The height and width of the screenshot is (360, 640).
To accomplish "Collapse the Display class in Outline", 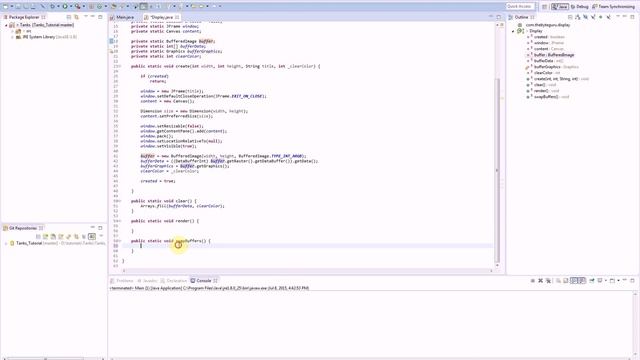I will click(513, 31).
